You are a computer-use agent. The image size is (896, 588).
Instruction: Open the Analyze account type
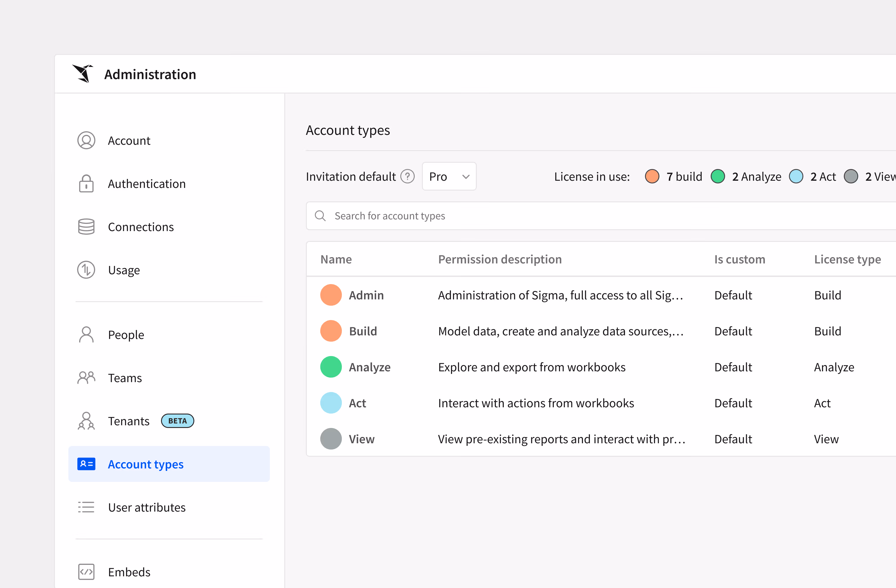(x=370, y=367)
